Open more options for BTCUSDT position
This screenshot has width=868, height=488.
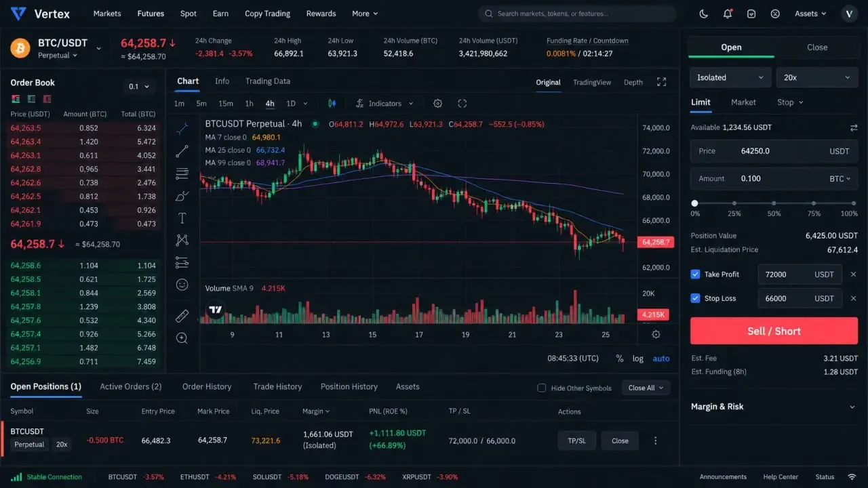click(x=655, y=441)
